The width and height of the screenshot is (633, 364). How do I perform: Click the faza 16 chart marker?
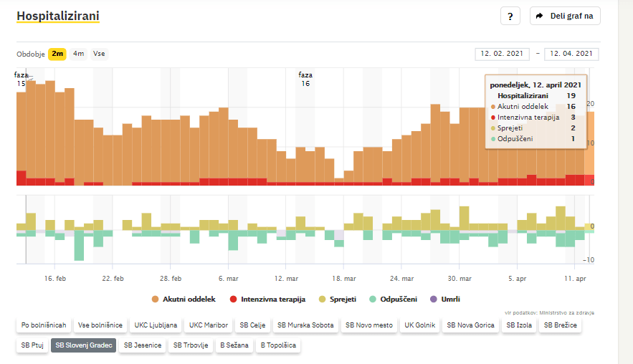tap(305, 79)
